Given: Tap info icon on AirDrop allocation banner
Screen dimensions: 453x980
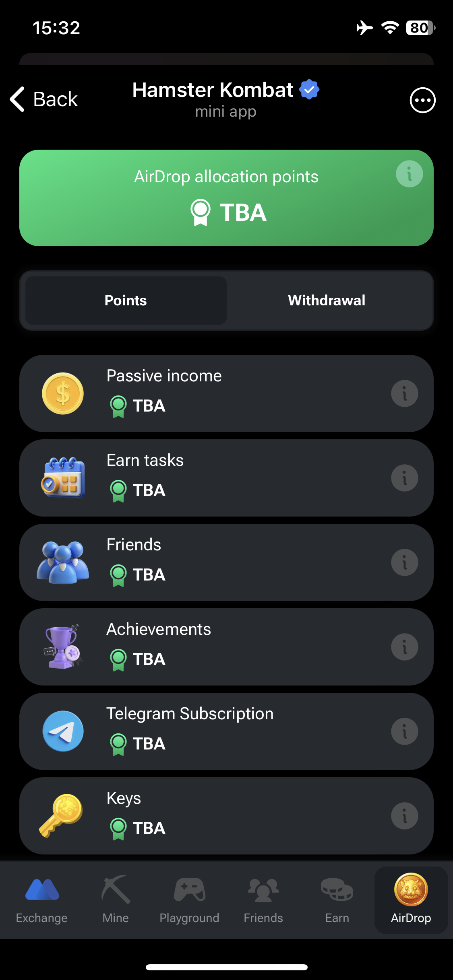Looking at the screenshot, I should 409,174.
